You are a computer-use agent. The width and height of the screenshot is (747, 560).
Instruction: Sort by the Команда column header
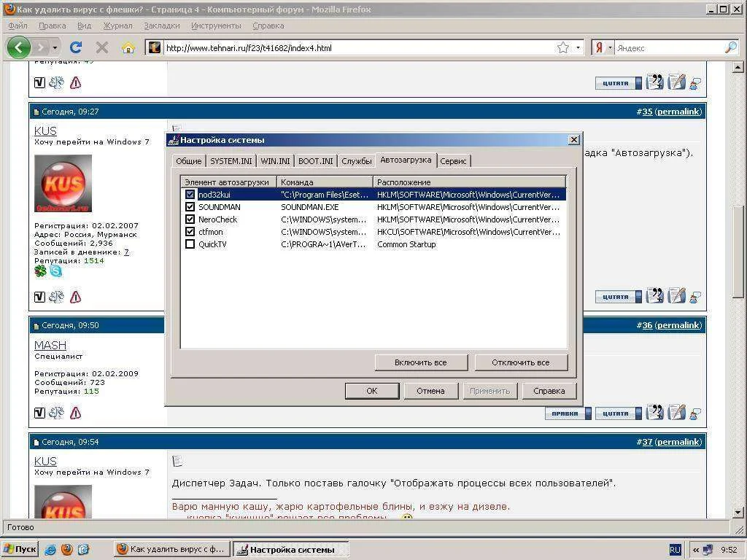[x=325, y=182]
